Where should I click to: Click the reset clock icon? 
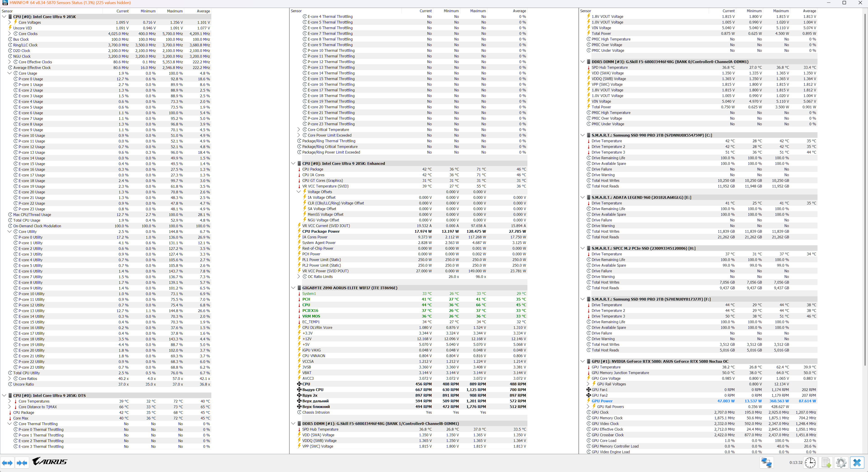click(810, 463)
